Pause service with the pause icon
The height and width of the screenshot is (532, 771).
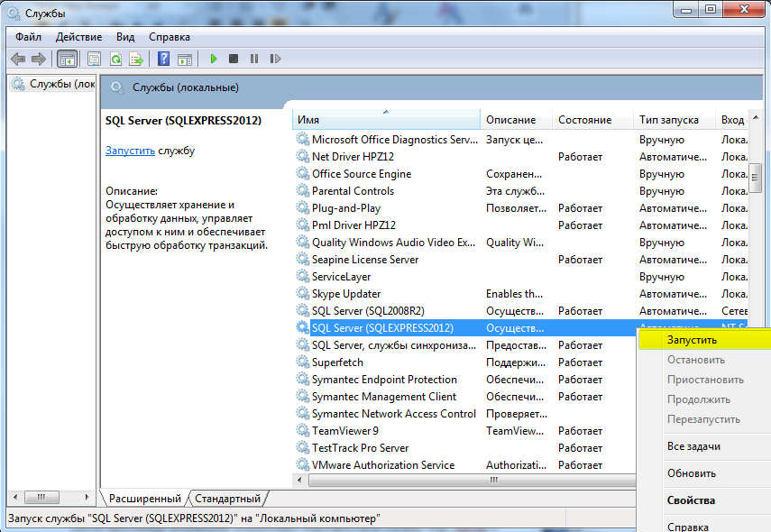coord(254,59)
